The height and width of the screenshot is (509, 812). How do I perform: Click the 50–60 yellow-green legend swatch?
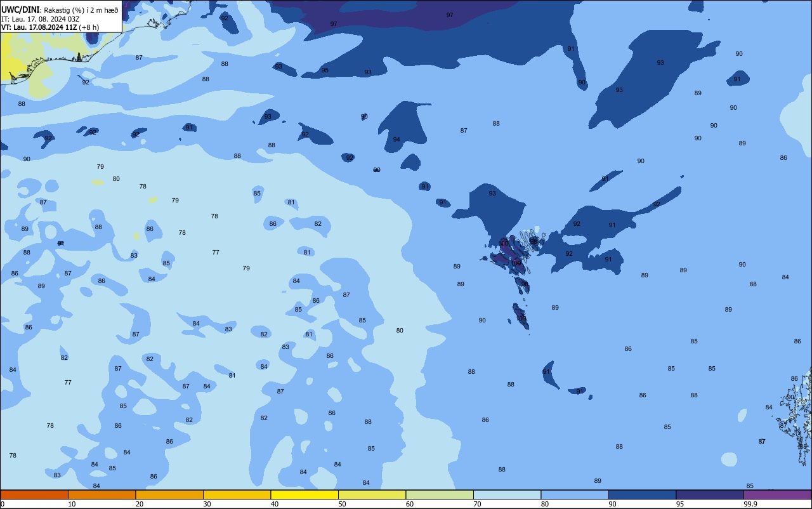click(372, 494)
